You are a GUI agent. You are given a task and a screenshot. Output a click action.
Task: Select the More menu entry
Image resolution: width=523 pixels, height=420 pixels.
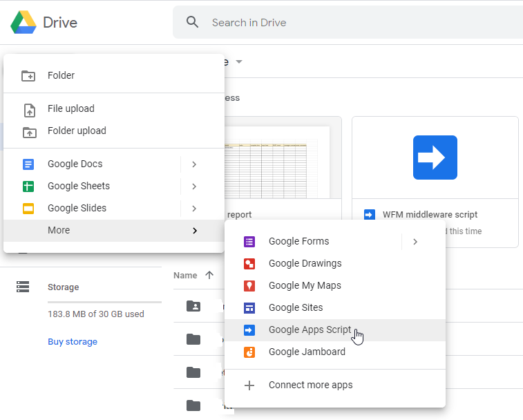(114, 231)
